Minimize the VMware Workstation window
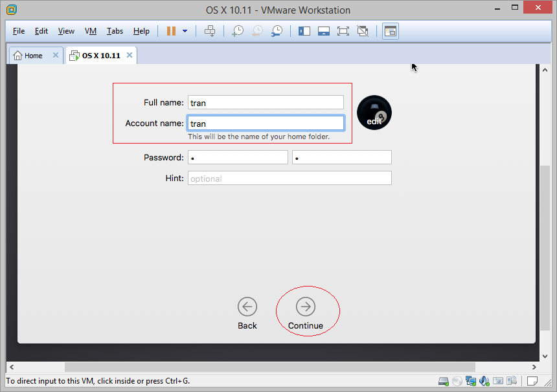Screen dimensions: 557x392 click(x=497, y=8)
